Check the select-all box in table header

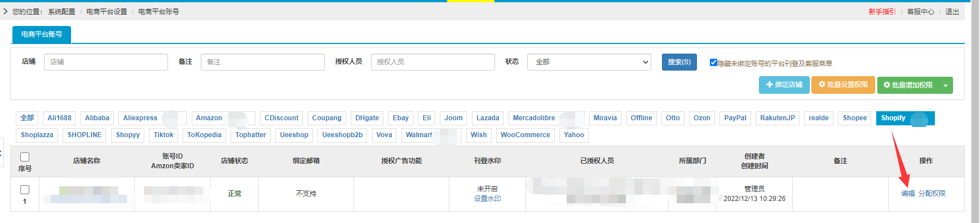pos(25,157)
